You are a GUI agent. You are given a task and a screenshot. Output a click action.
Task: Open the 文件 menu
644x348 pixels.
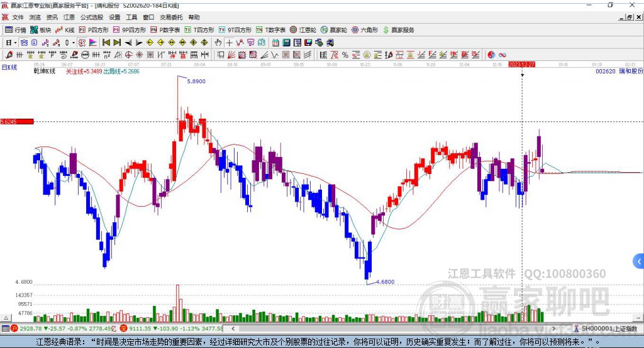click(x=18, y=17)
